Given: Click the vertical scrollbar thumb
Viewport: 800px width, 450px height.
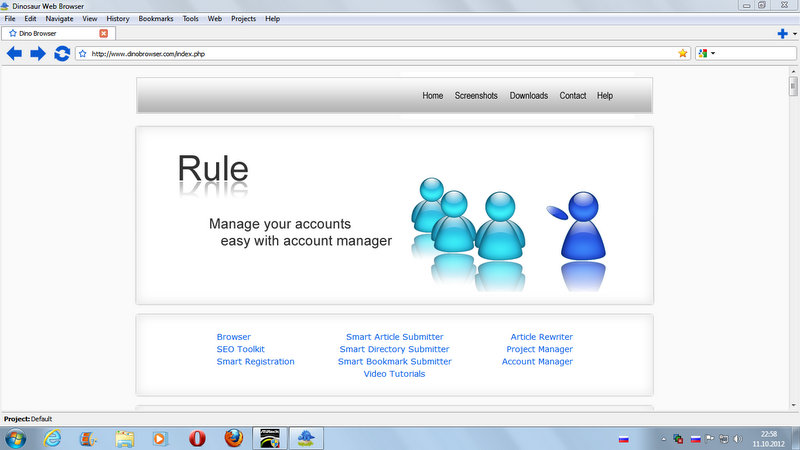Looking at the screenshot, I should [x=793, y=86].
